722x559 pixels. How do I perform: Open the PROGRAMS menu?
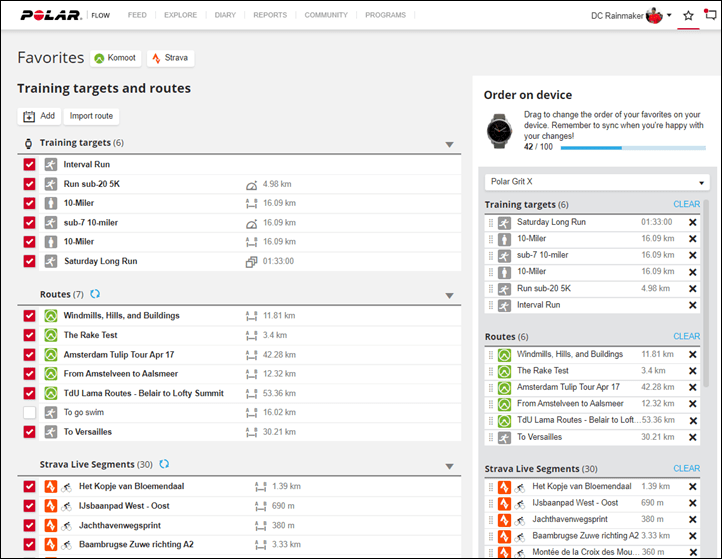click(x=385, y=15)
